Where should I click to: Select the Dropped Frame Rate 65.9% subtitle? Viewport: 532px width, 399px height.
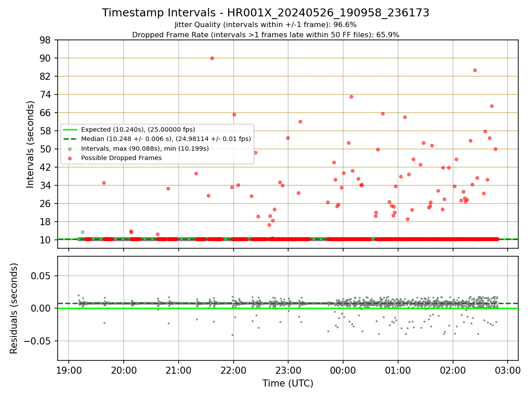(266, 35)
